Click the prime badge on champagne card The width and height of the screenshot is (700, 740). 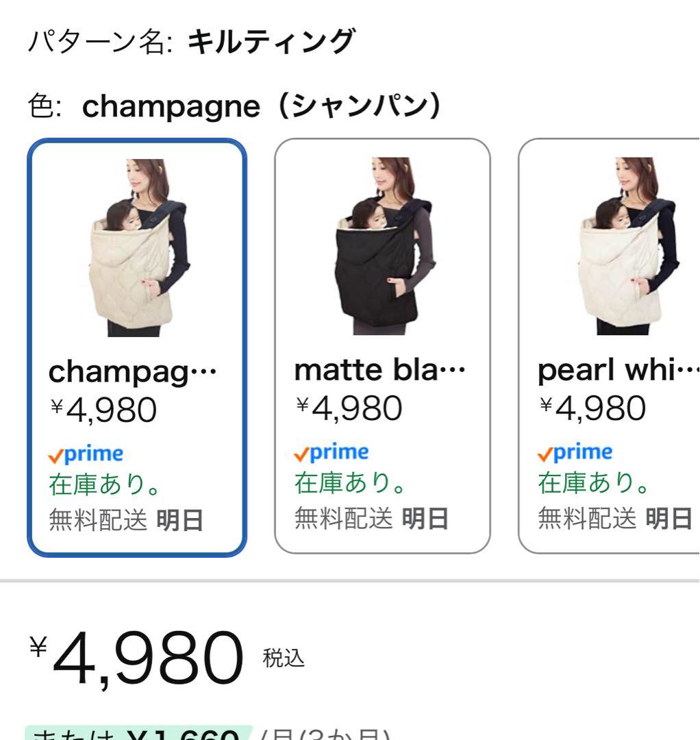click(86, 454)
